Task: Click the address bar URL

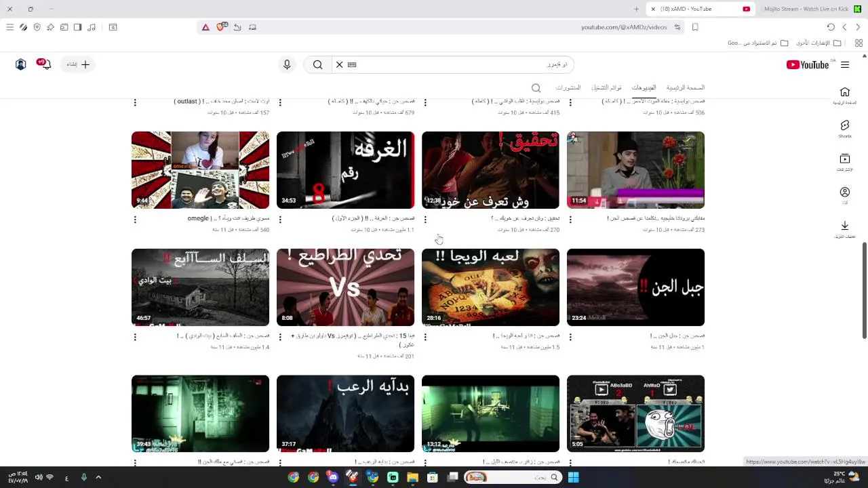Action: coord(624,27)
